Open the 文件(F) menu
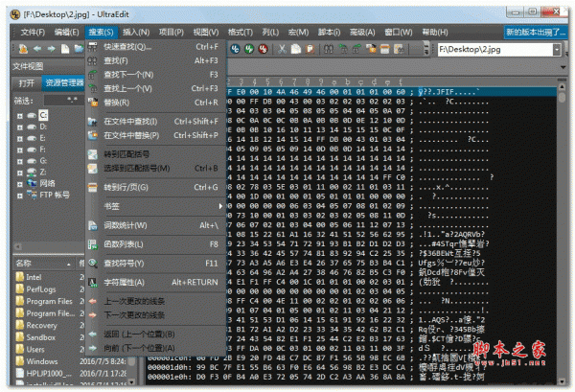 [x=33, y=33]
